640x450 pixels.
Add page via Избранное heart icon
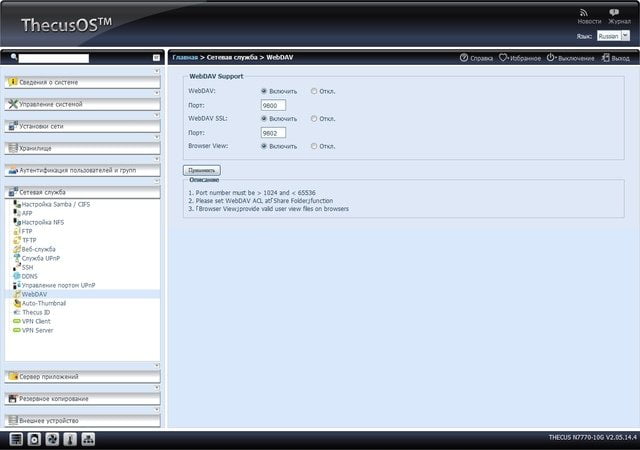point(503,58)
